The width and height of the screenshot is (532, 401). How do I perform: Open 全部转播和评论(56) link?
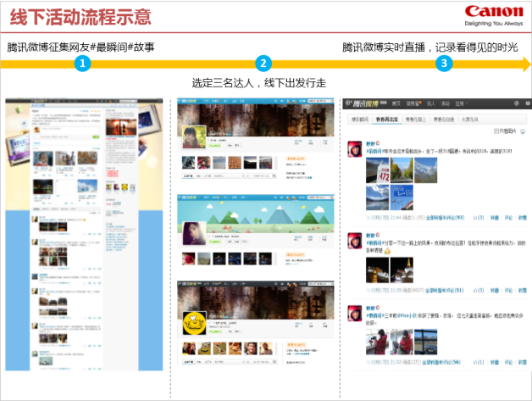pos(441,362)
